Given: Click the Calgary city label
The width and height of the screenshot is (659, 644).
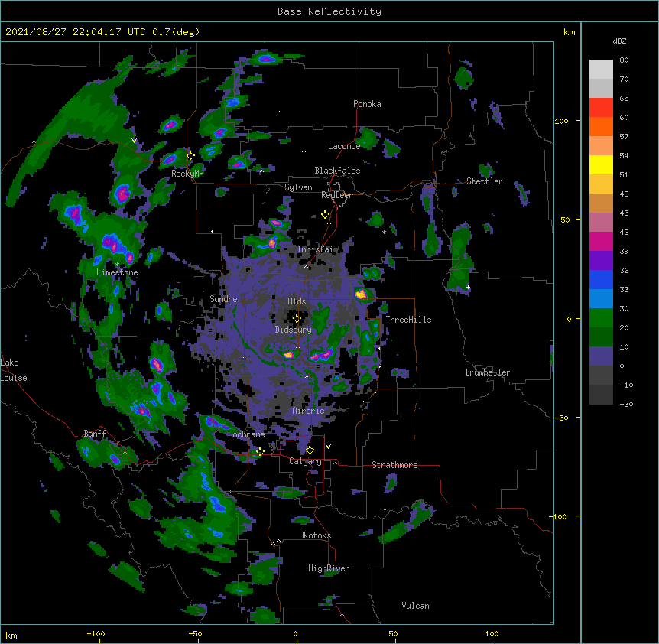Looking at the screenshot, I should point(306,461).
